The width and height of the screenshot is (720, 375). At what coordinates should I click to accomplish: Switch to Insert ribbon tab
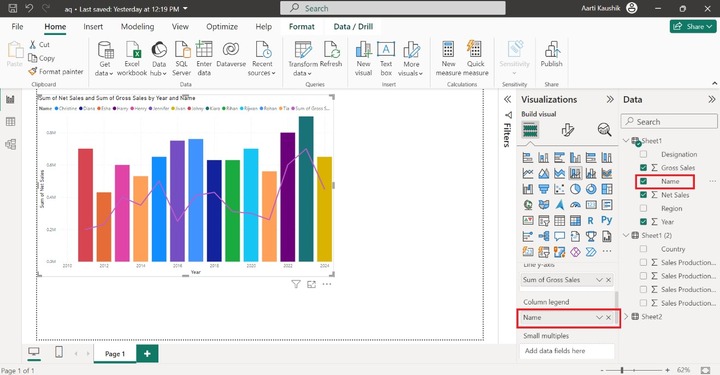[x=93, y=27]
